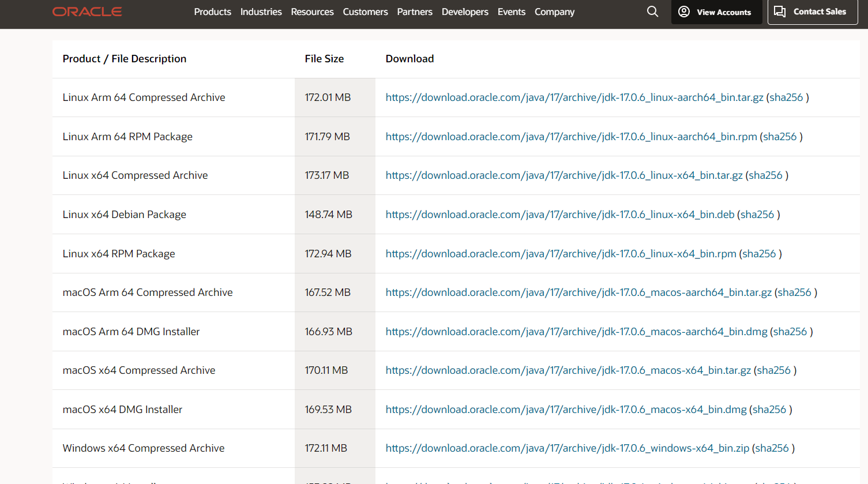This screenshot has height=484, width=868.
Task: Click the 172.94 MB file size
Action: pos(328,254)
